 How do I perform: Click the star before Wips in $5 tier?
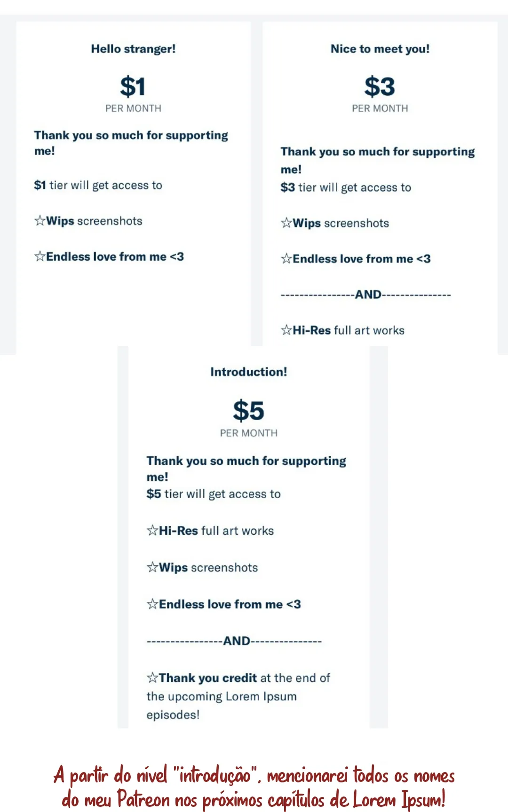(x=152, y=567)
